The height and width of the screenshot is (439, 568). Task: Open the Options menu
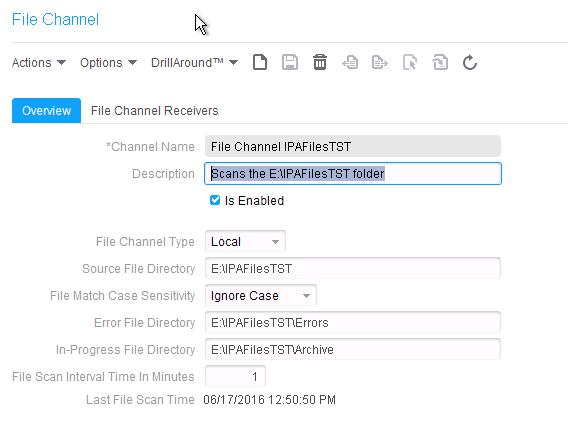[x=108, y=63]
